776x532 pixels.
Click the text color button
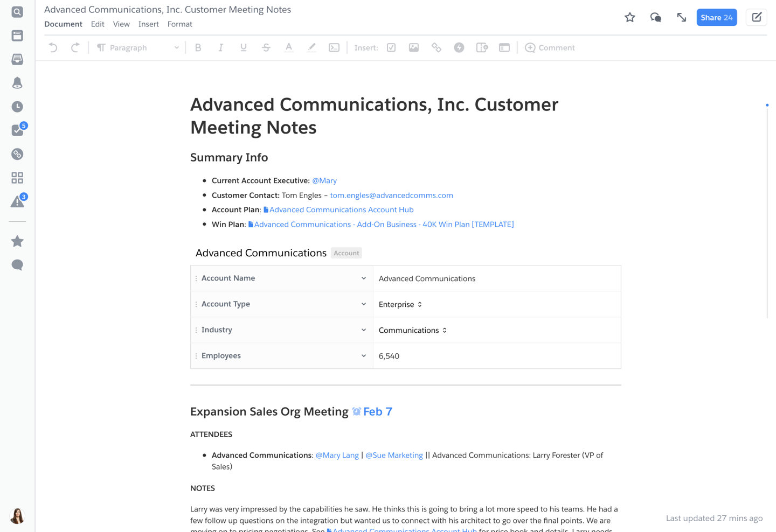tap(289, 47)
